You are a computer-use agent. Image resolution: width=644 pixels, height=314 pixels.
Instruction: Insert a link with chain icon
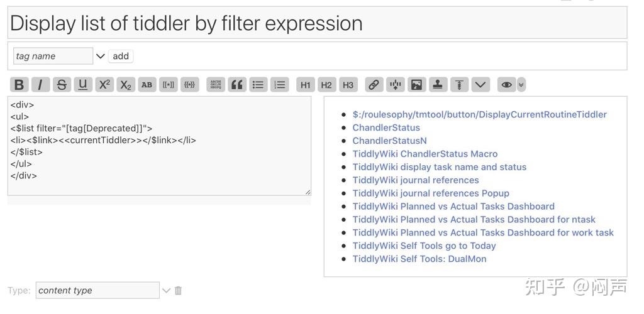click(374, 85)
